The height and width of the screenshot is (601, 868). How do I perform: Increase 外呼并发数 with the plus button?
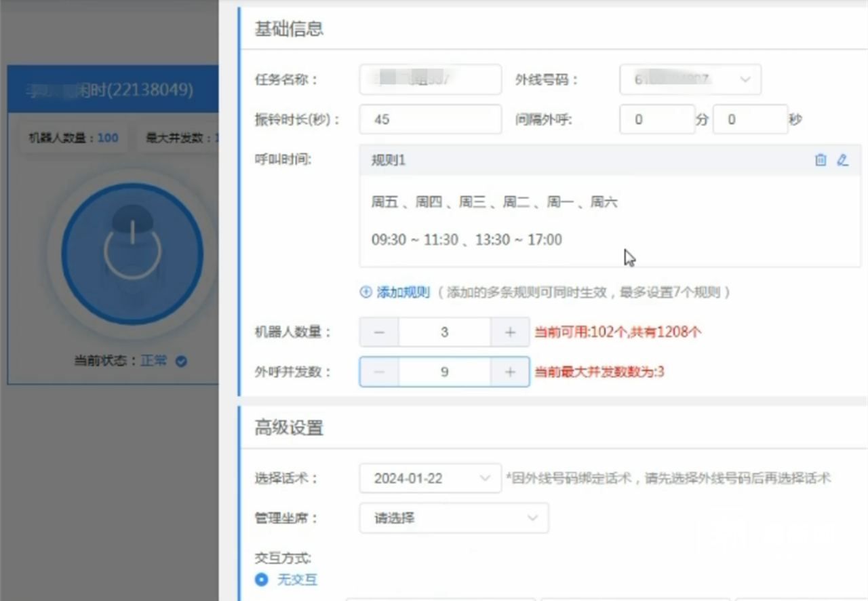click(x=510, y=372)
